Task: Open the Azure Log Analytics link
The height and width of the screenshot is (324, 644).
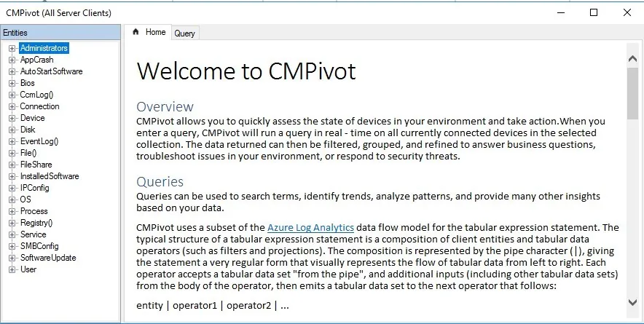Action: pyautogui.click(x=310, y=227)
